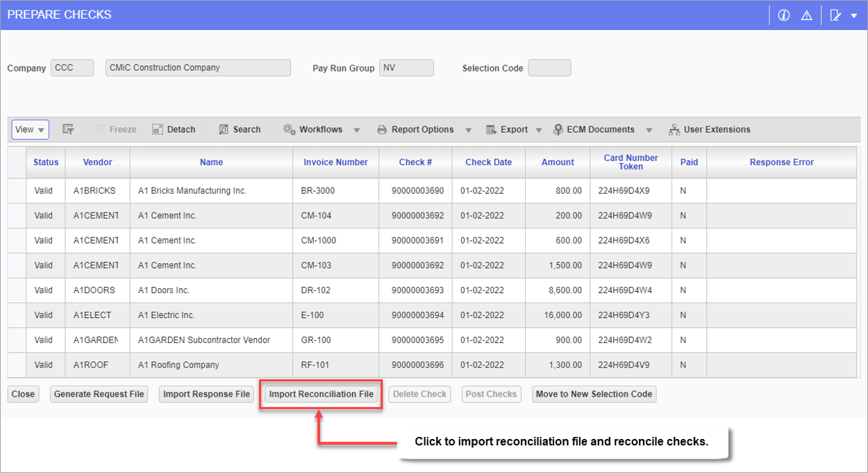868x473 pixels.
Task: Click the warning triangle icon in header
Action: (806, 15)
